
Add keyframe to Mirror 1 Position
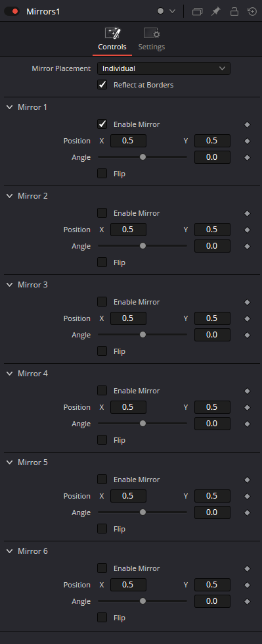(248, 141)
